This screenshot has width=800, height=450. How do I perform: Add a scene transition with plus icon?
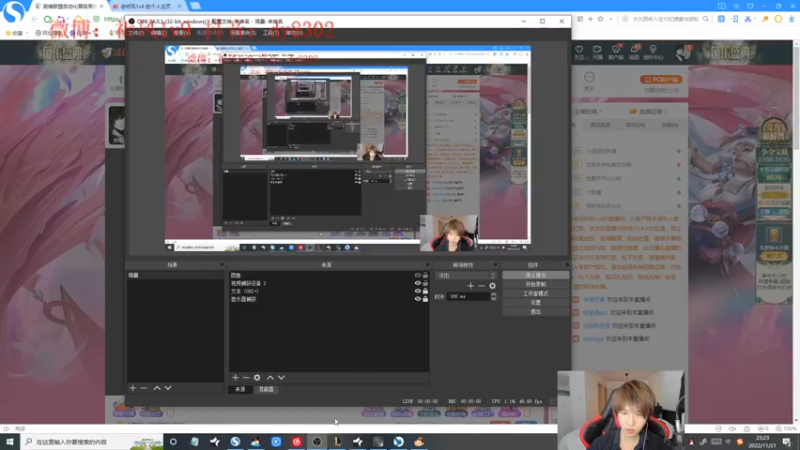[470, 286]
